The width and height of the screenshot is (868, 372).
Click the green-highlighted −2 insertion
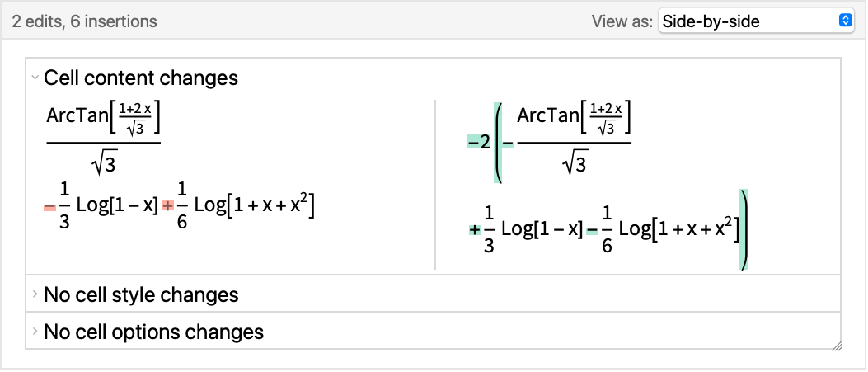click(479, 144)
